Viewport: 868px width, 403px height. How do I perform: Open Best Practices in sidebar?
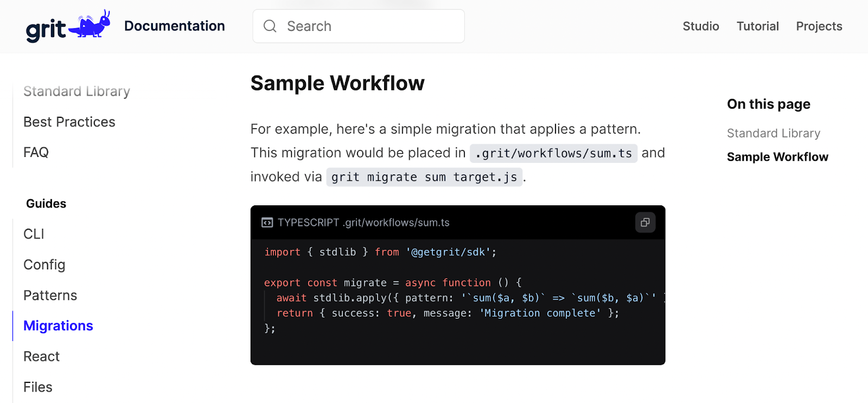click(69, 122)
